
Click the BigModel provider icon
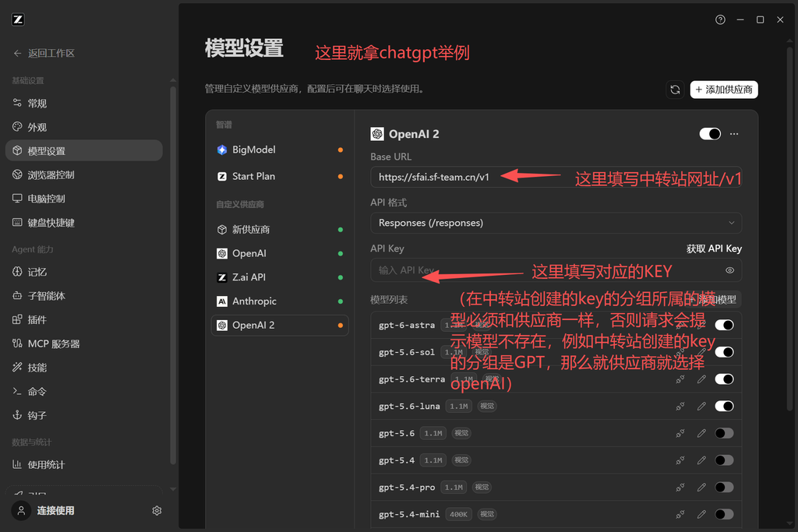[222, 150]
